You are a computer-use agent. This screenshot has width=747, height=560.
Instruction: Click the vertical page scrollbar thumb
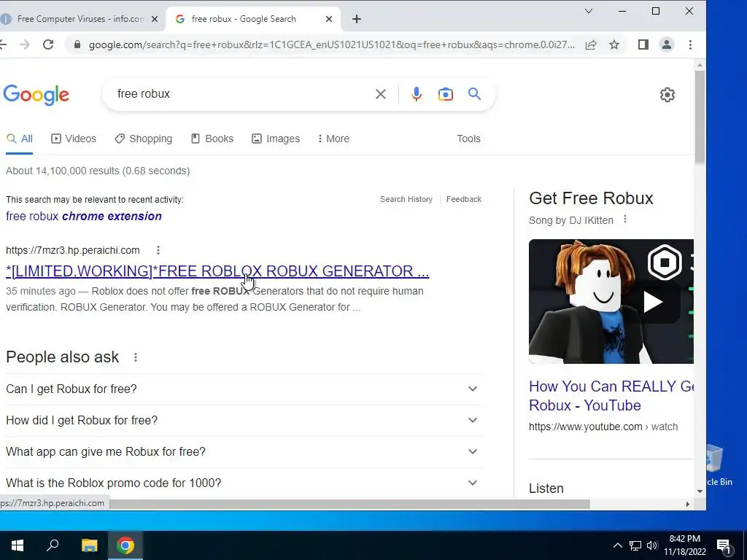tap(700, 117)
